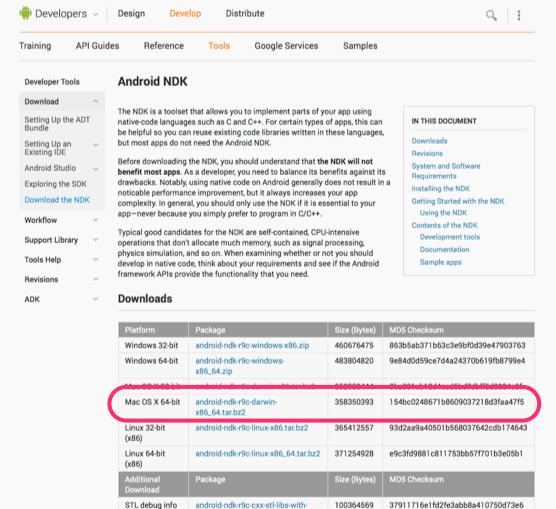Jump to Downloads in document links
This screenshot has height=509, width=556.
tap(429, 141)
